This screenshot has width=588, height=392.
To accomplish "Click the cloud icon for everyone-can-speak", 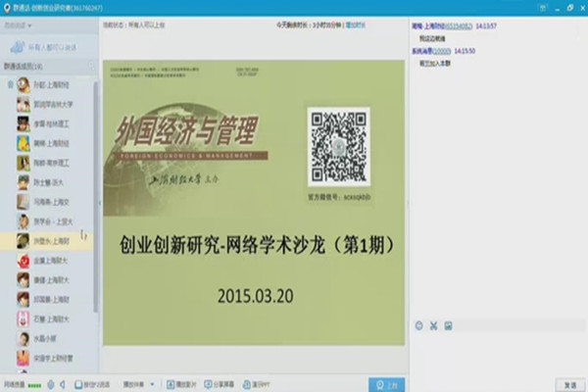I will tap(18, 47).
